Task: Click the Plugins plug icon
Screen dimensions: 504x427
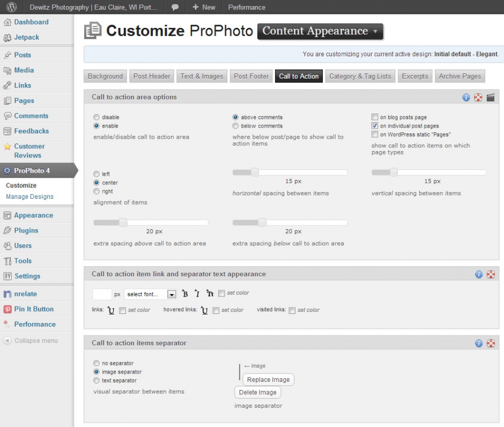Action: coord(8,230)
